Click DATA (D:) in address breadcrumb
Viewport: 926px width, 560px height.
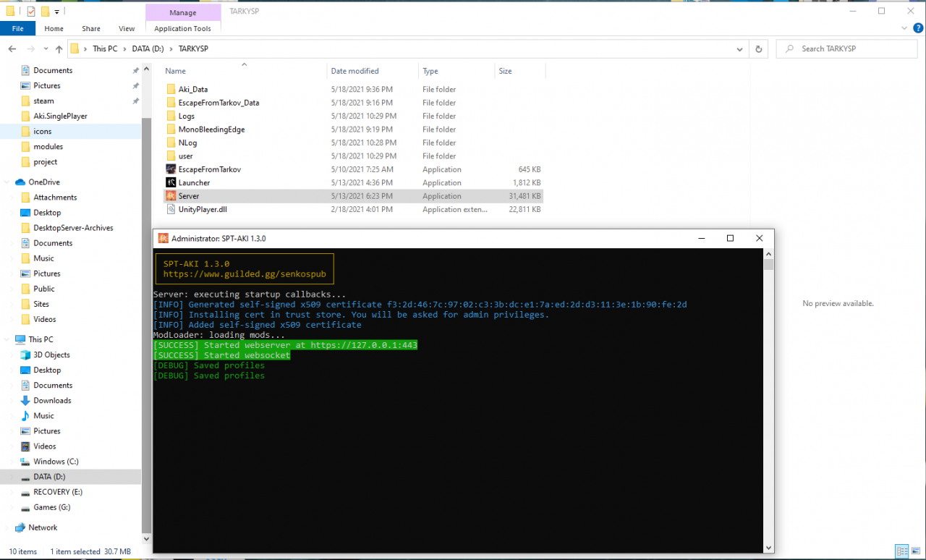[149, 48]
